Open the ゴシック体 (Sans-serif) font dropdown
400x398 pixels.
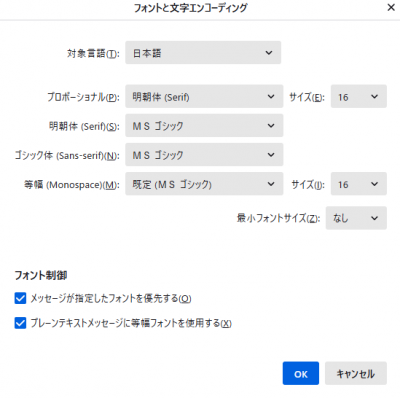tap(204, 155)
